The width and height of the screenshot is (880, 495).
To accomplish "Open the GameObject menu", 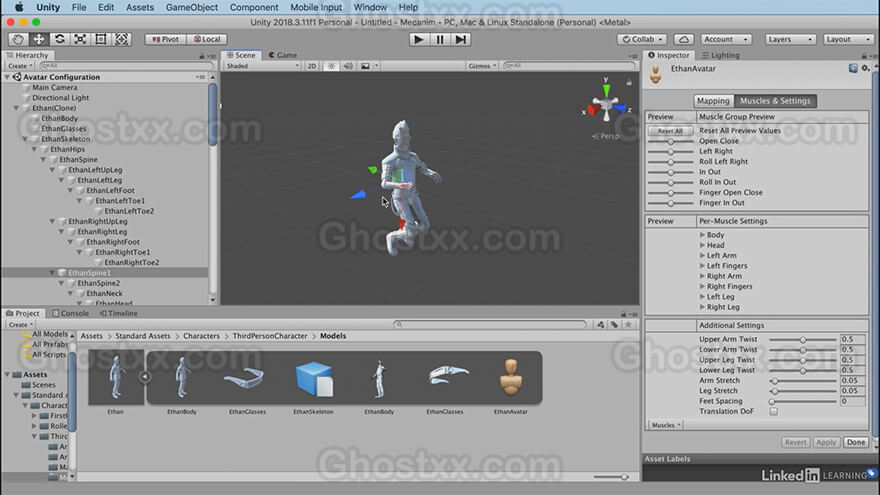I will pos(191,7).
